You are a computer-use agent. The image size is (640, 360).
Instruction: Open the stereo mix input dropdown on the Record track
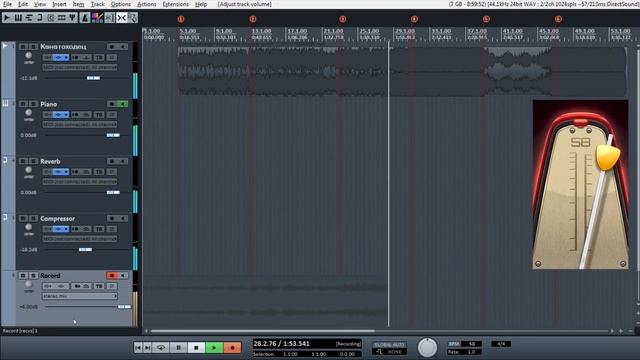80,296
